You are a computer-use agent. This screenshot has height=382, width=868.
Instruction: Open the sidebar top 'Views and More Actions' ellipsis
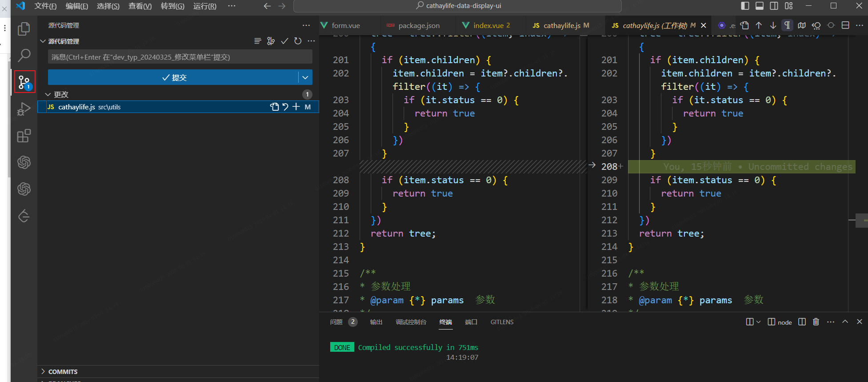click(x=306, y=25)
